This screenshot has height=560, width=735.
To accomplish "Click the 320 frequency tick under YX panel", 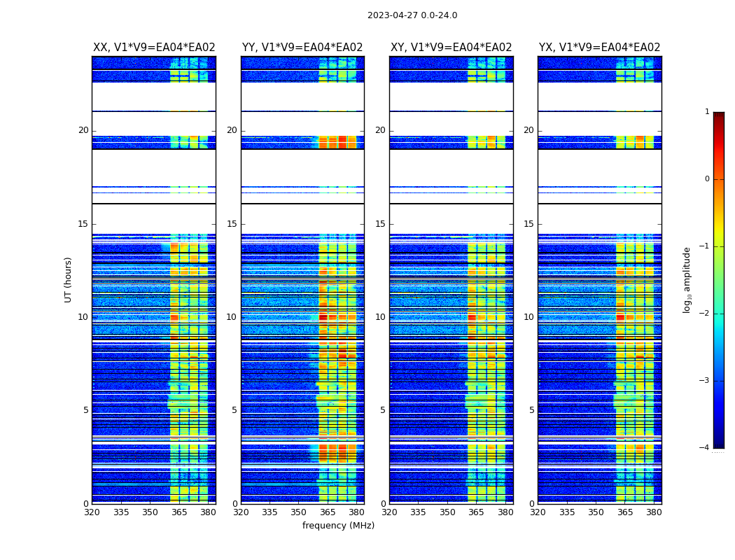I will [538, 512].
